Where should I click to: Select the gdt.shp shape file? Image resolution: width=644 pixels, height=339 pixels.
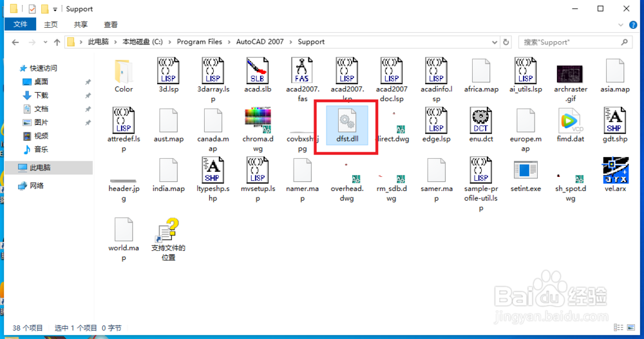(x=615, y=125)
